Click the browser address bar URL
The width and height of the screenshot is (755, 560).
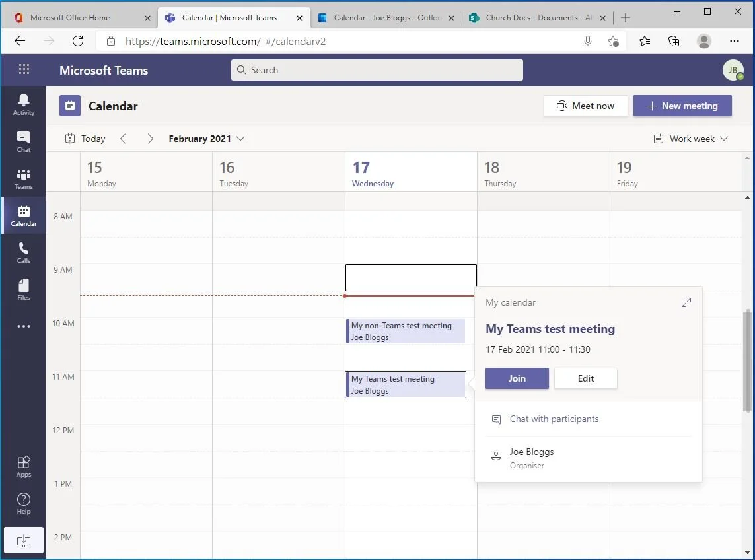pyautogui.click(x=225, y=41)
